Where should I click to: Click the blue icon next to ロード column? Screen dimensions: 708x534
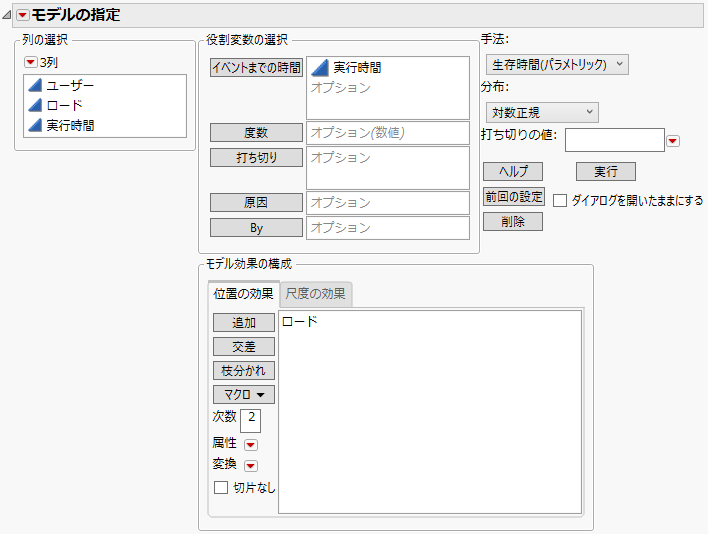pyautogui.click(x=35, y=105)
